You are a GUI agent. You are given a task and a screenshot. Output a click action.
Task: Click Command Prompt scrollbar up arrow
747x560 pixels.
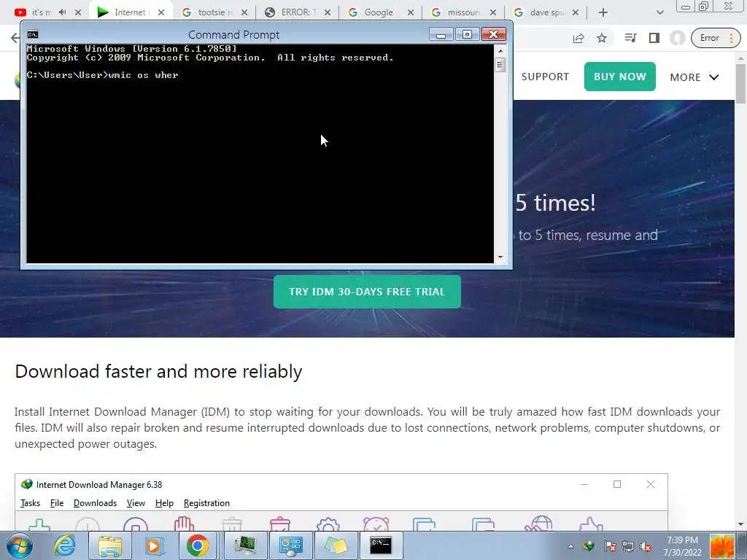point(500,50)
